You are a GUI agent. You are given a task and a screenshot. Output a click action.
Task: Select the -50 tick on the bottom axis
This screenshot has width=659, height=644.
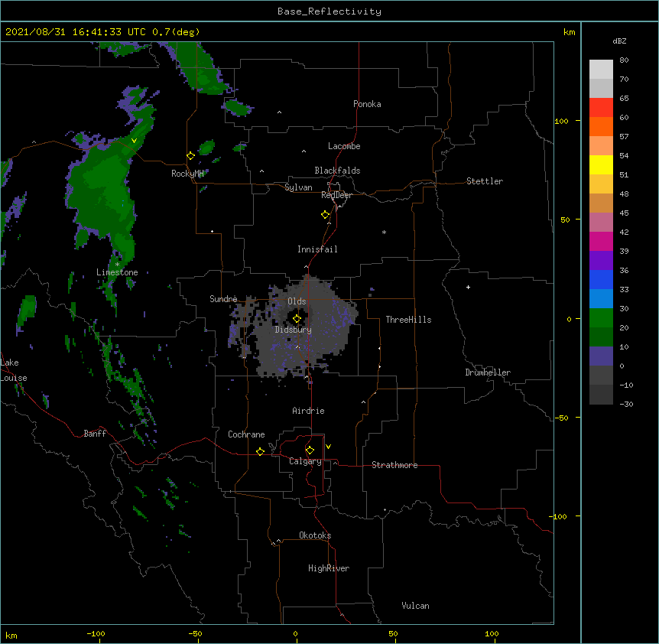click(195, 633)
